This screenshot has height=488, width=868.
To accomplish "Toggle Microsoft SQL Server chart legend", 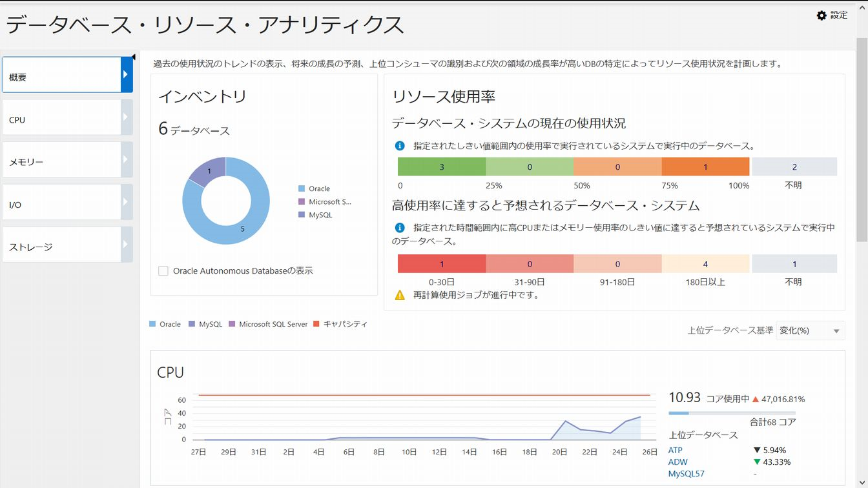I will pos(268,324).
